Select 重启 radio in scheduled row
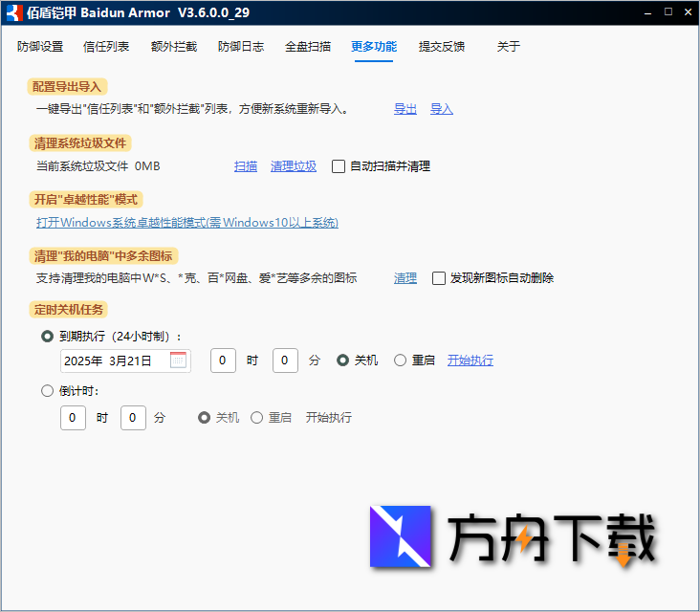 pyautogui.click(x=400, y=361)
